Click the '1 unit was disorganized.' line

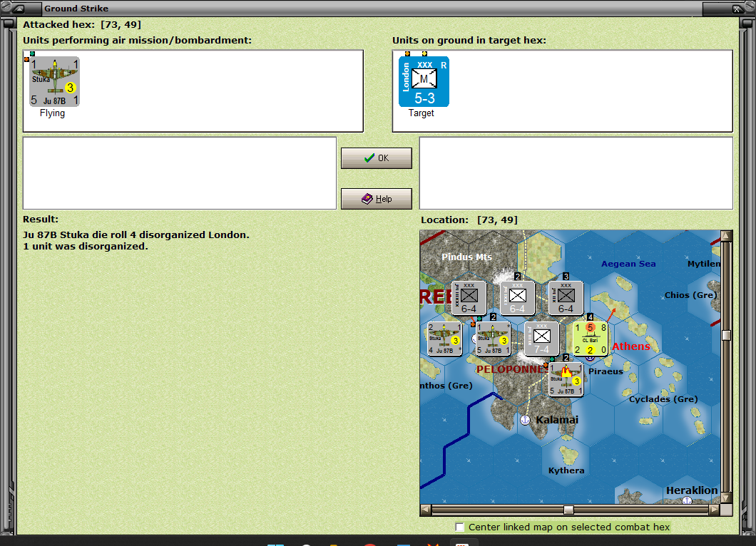tap(86, 246)
